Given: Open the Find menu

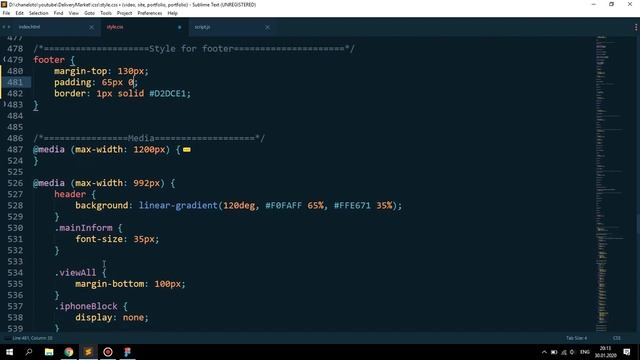Looking at the screenshot, I should (x=58, y=13).
